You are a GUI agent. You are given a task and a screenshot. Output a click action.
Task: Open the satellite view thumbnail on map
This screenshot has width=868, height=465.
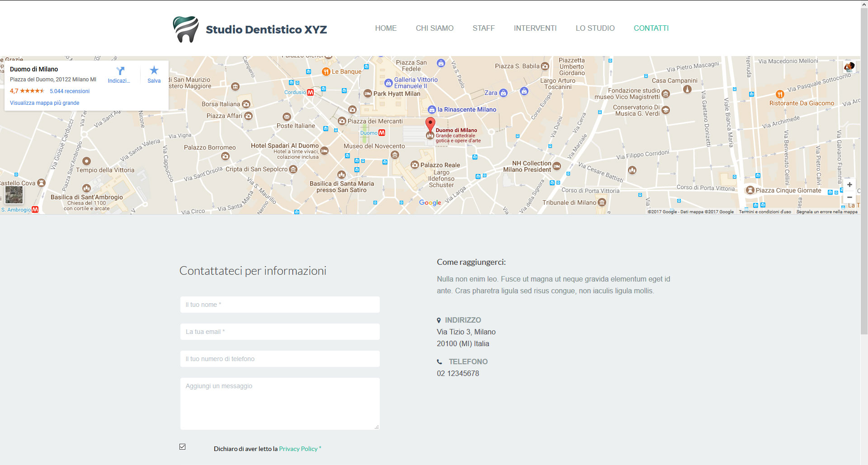(x=14, y=195)
